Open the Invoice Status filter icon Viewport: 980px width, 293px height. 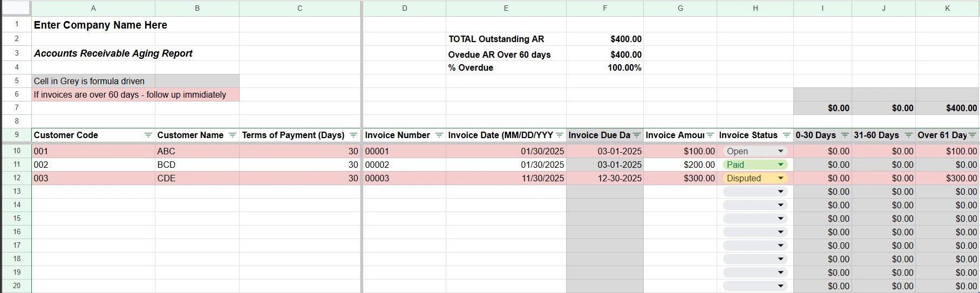coord(786,135)
